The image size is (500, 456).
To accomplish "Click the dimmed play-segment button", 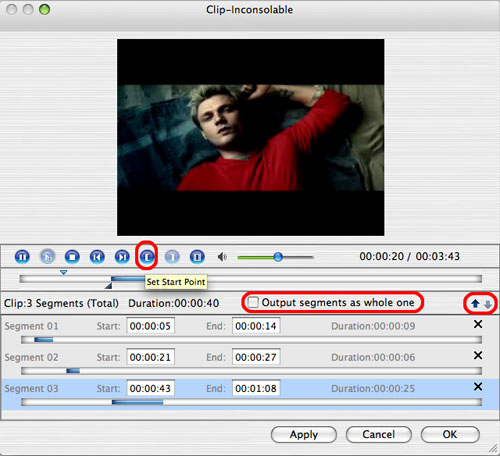I will [47, 257].
